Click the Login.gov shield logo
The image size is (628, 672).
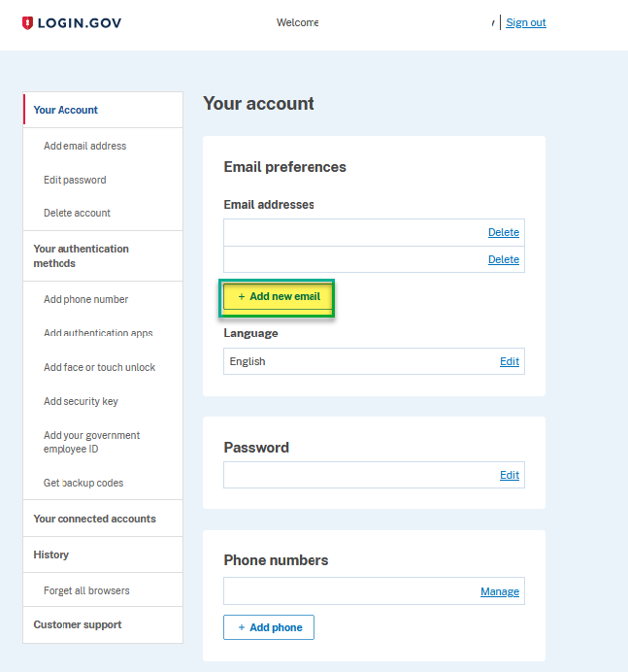[x=27, y=22]
